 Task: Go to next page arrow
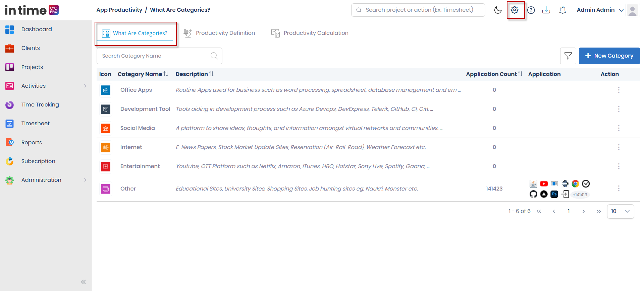click(x=584, y=211)
